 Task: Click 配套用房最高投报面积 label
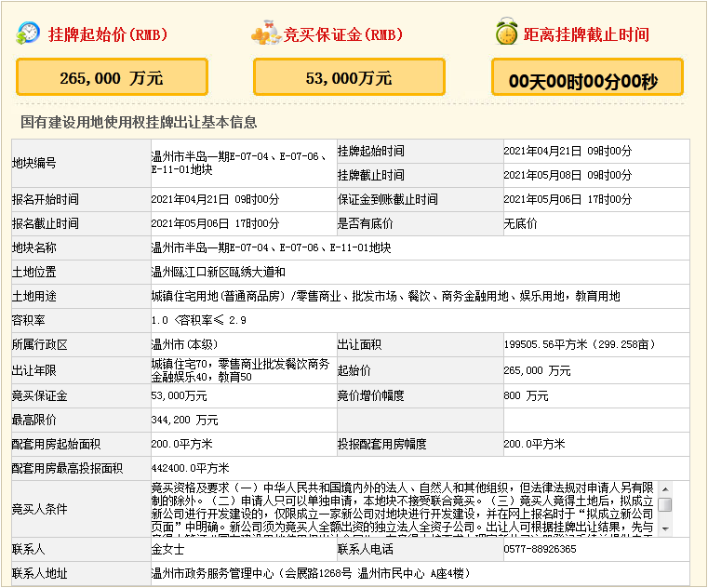[x=67, y=468]
